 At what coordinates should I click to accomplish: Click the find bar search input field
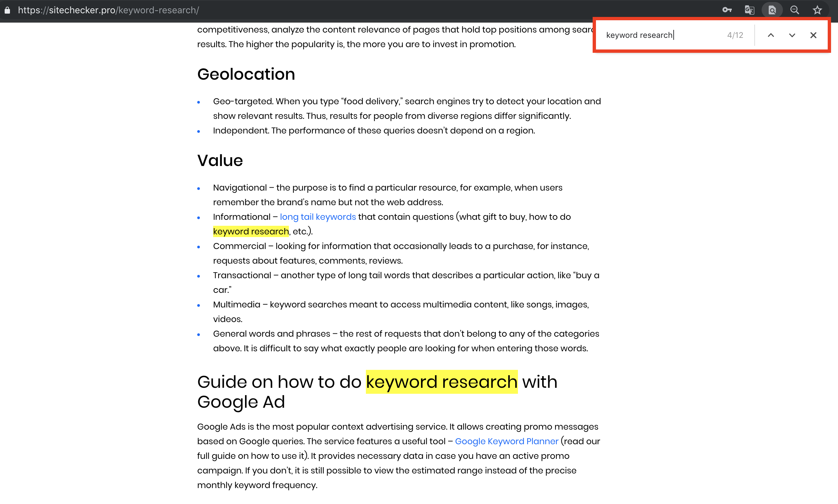click(662, 35)
